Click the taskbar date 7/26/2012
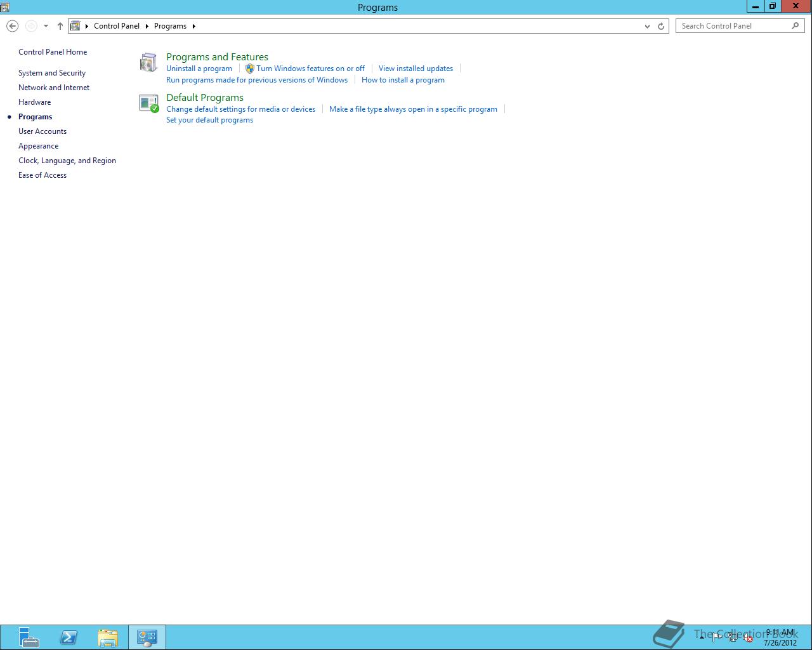Screen dimensions: 812x650 pyautogui.click(x=780, y=642)
